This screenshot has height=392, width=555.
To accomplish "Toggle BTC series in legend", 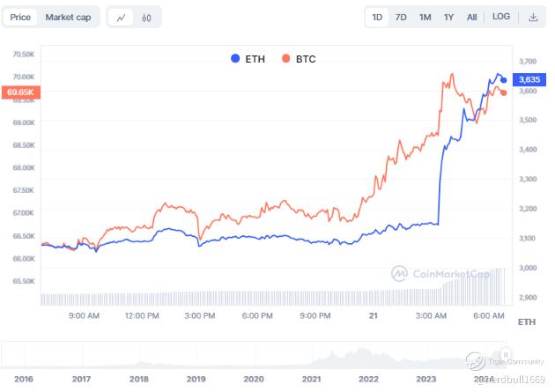I will (299, 59).
